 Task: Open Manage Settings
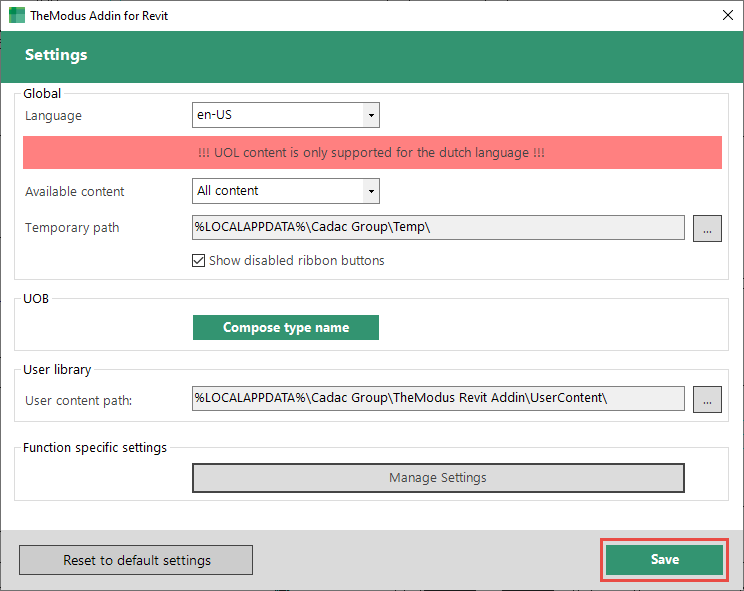tap(438, 478)
